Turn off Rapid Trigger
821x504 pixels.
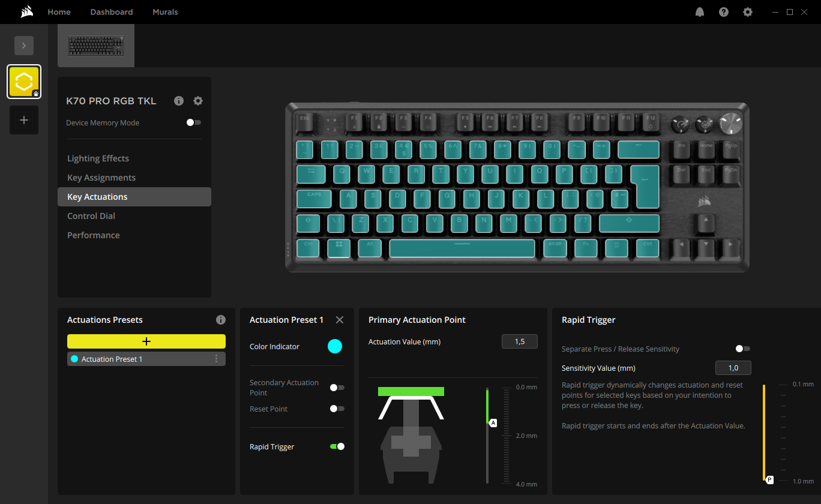(337, 446)
